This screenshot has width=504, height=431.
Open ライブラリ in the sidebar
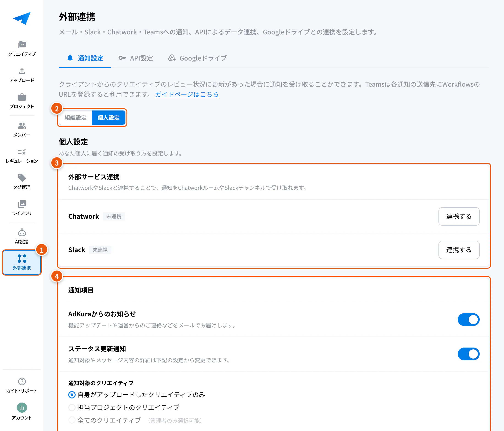22,208
